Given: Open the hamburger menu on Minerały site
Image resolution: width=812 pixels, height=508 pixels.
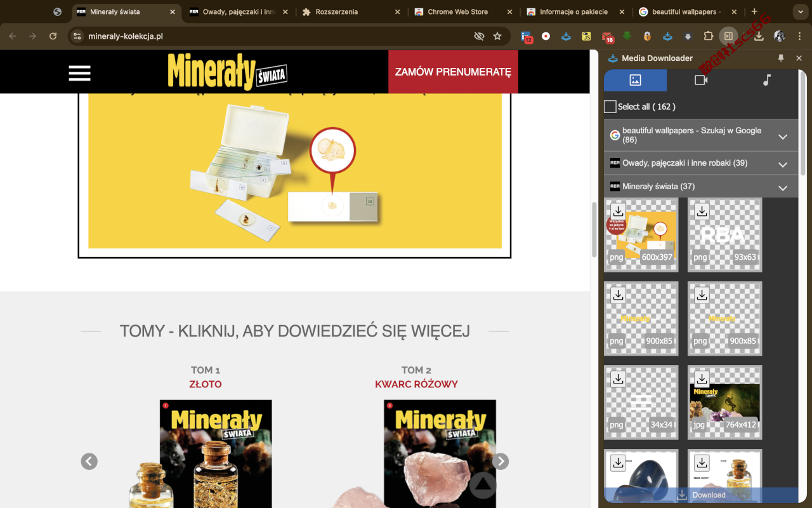Looking at the screenshot, I should (80, 73).
